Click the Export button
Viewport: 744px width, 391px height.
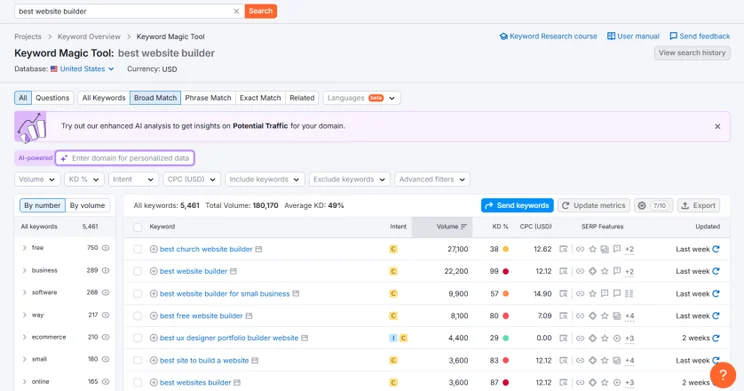tap(698, 205)
